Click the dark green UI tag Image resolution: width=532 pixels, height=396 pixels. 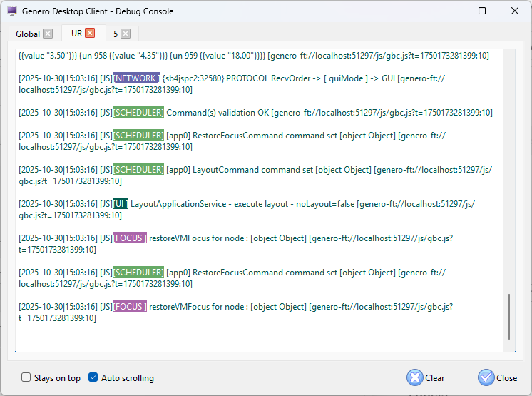[121, 204]
